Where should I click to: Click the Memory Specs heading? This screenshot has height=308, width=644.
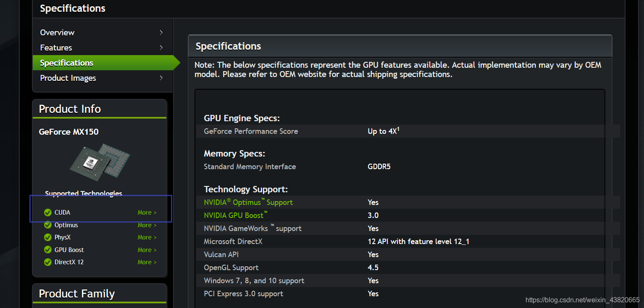(234, 154)
